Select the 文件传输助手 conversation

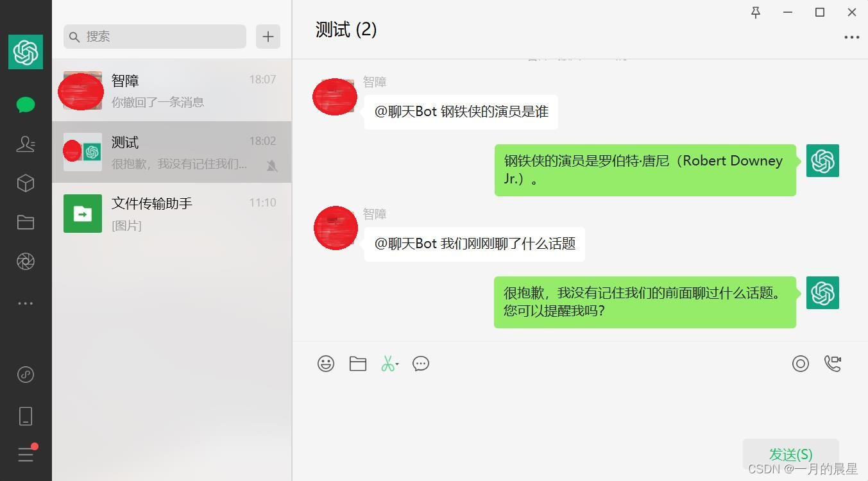click(x=171, y=214)
